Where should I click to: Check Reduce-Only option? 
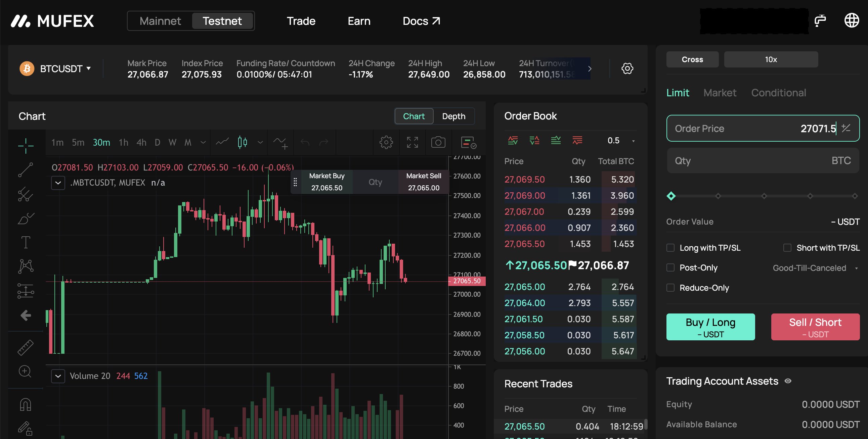[x=670, y=288]
